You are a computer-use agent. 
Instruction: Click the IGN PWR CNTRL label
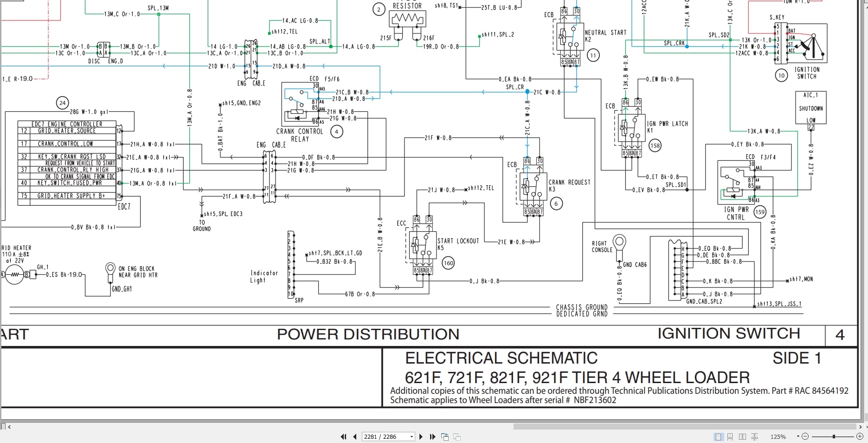(x=736, y=213)
